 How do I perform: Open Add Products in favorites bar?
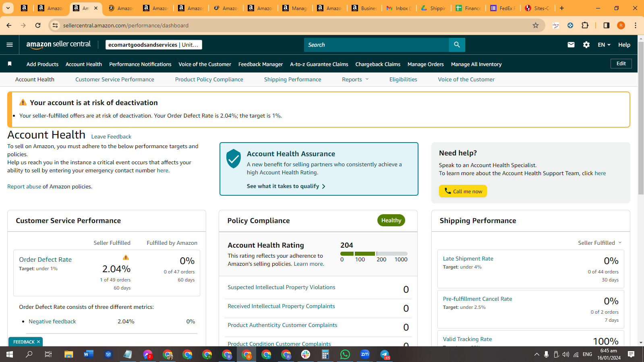[x=42, y=64]
